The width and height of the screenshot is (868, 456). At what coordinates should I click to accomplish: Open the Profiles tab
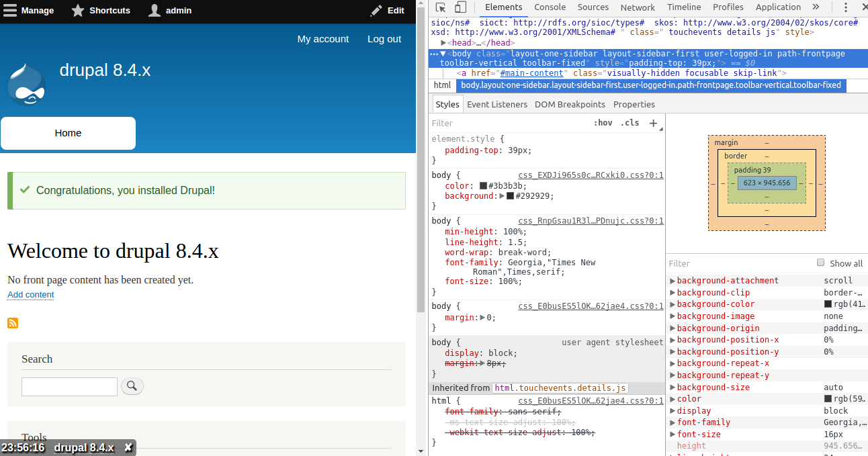(x=728, y=7)
